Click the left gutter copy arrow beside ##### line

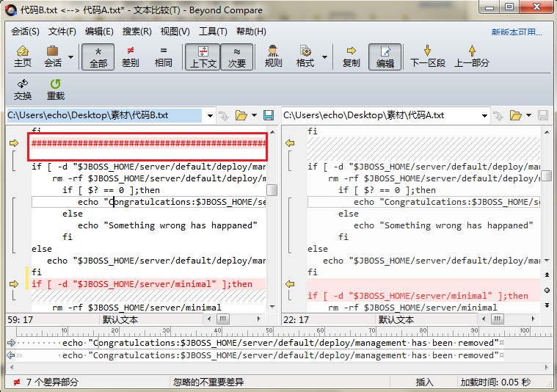coord(14,143)
